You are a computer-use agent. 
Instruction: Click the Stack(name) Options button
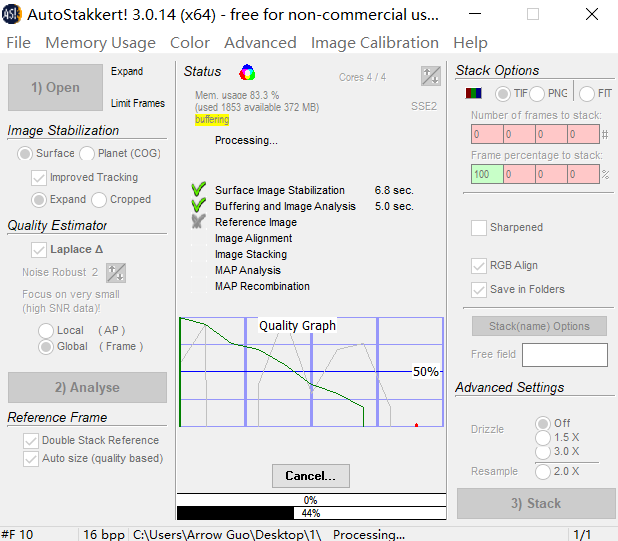point(539,326)
